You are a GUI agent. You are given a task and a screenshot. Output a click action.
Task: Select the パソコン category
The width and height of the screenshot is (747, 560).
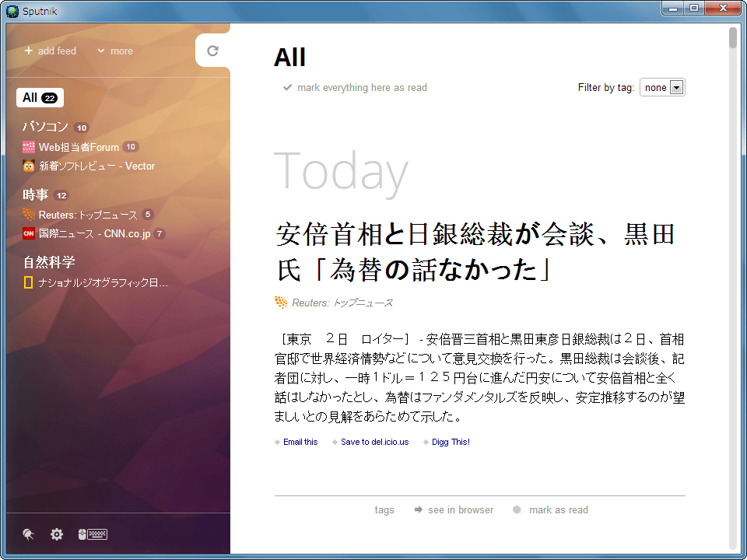(45, 127)
